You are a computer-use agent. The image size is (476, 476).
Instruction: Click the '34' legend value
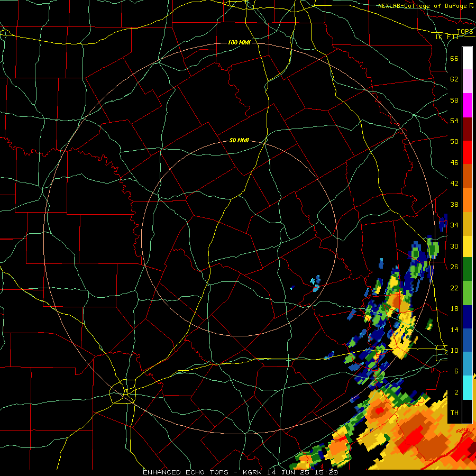454,225
